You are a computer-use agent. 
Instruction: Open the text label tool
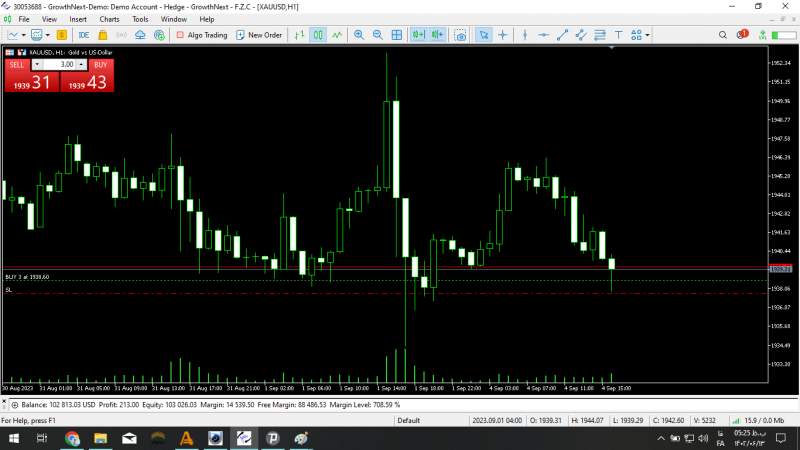tap(618, 35)
